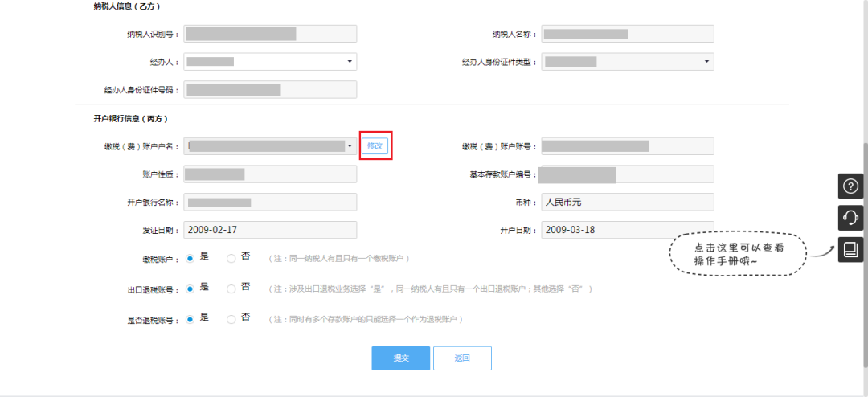The image size is (868, 397).
Task: Click the 开户日期 field 2009-03-18
Action: tap(628, 230)
